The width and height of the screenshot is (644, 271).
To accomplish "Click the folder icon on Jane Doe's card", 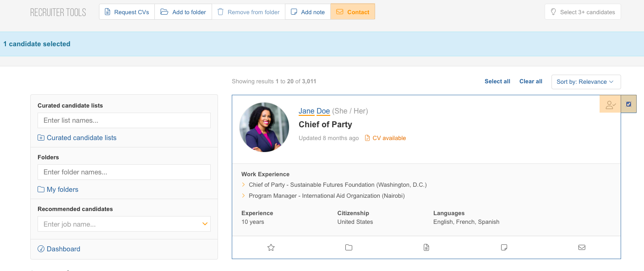I will 349,248.
